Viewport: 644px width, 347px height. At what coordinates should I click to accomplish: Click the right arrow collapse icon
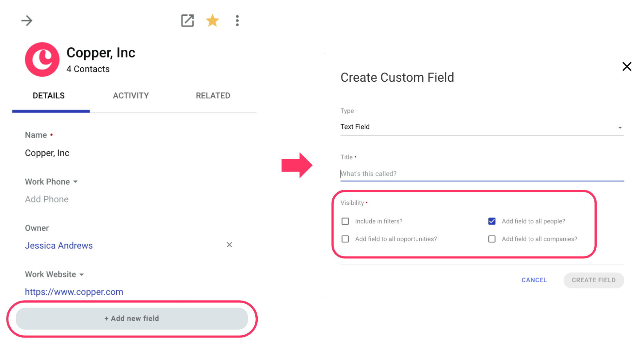[x=27, y=21]
